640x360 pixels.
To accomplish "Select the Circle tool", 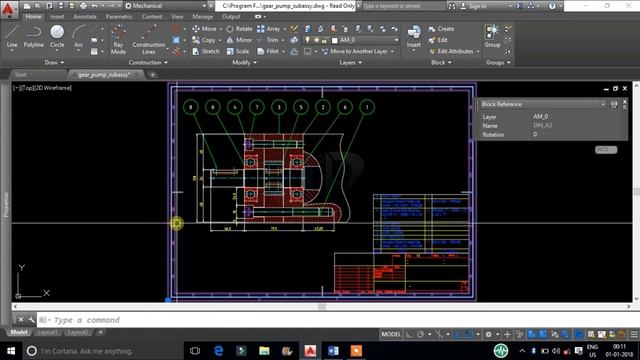I will click(x=57, y=37).
